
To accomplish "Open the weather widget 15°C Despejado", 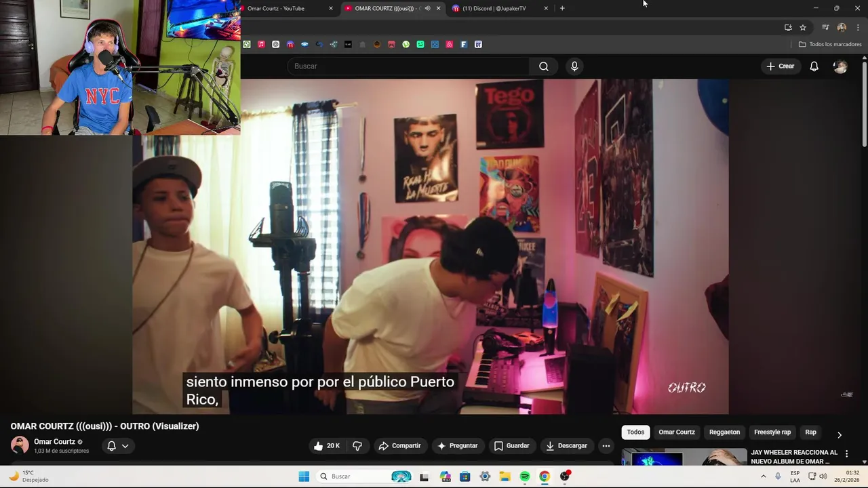I will tap(28, 476).
